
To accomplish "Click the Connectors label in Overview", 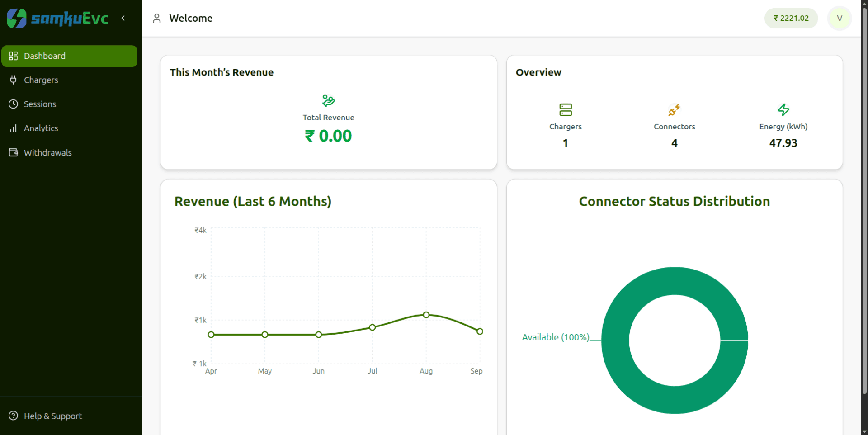I will (x=674, y=127).
